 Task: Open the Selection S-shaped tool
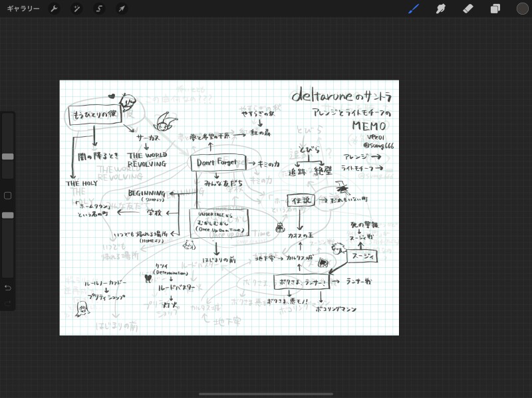[x=99, y=9]
